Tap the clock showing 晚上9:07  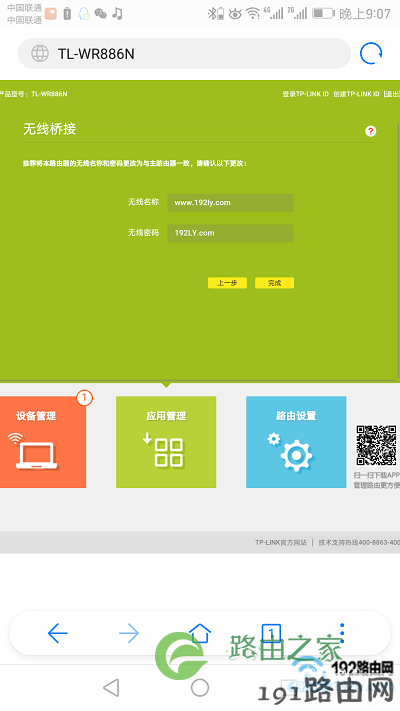click(x=365, y=14)
